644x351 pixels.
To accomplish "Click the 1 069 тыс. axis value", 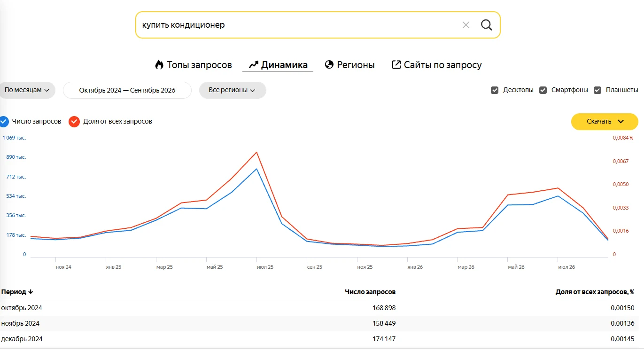I will (14, 138).
